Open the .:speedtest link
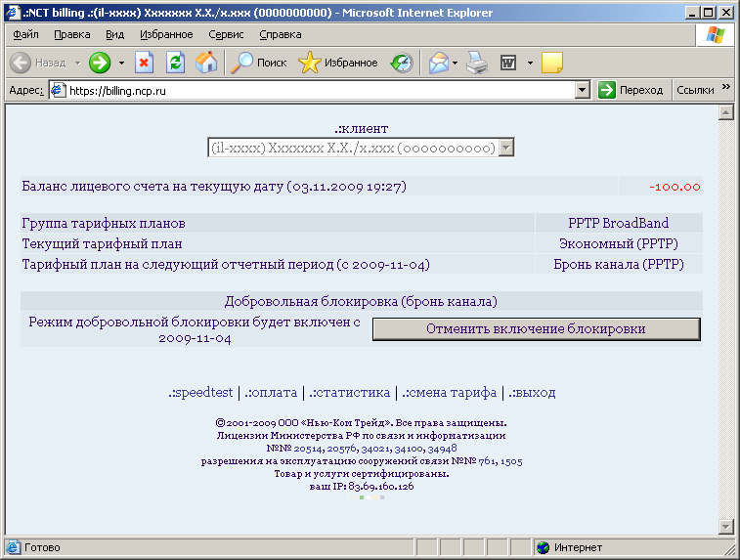The width and height of the screenshot is (740, 560). point(200,393)
